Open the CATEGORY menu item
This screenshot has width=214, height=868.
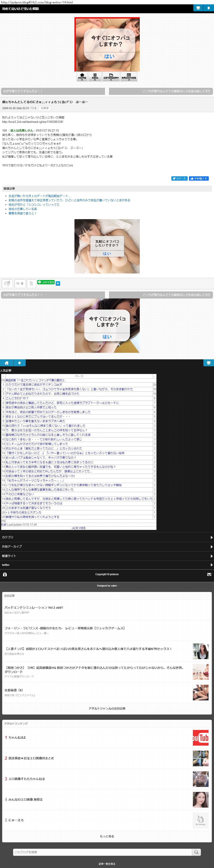[x=111, y=76]
